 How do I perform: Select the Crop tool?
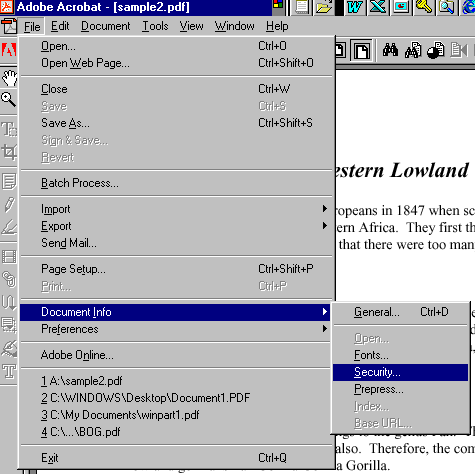(9, 152)
